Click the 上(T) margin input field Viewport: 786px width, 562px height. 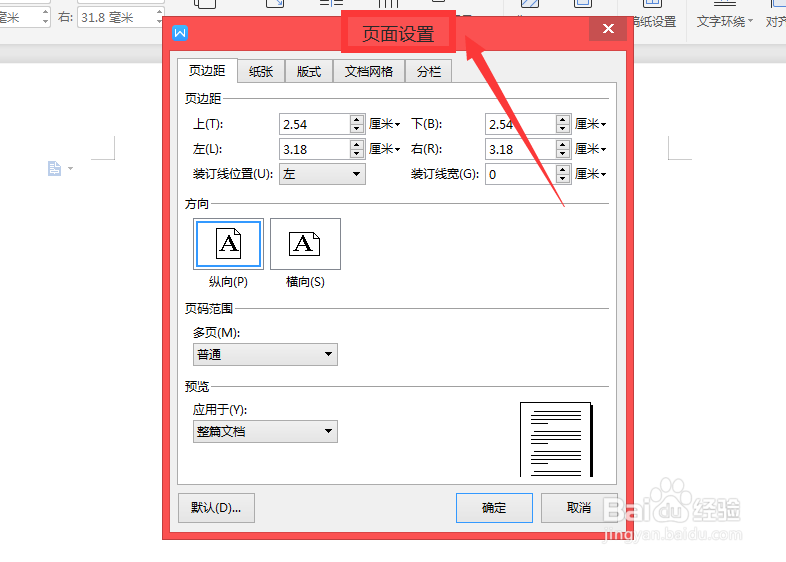coord(315,124)
